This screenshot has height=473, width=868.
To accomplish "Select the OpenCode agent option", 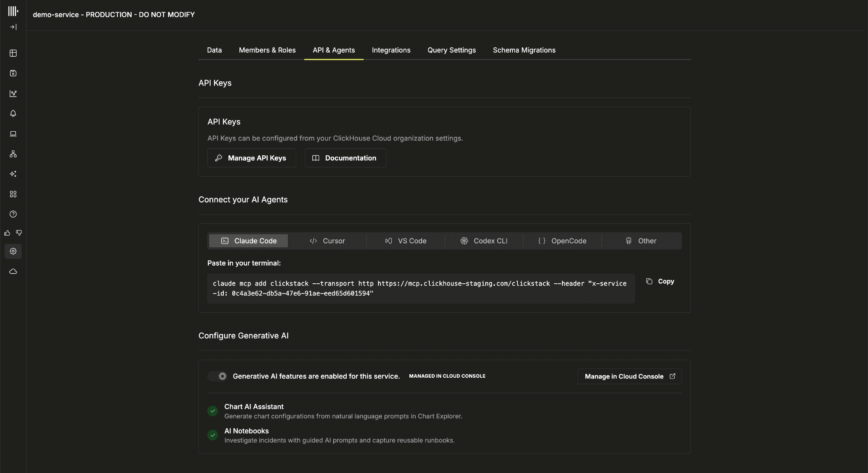I will (x=562, y=241).
